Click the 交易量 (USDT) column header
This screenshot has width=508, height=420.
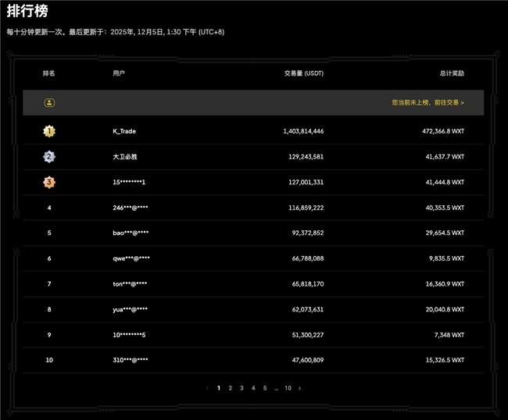(303, 73)
